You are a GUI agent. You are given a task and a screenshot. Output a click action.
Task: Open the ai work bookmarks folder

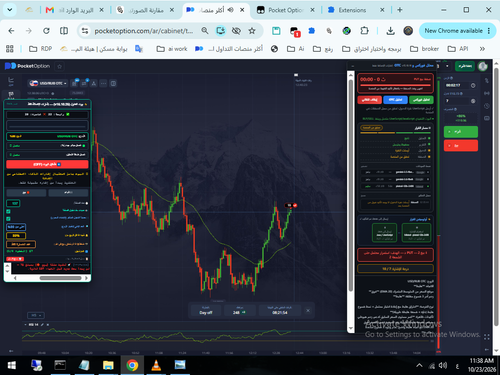[172, 49]
